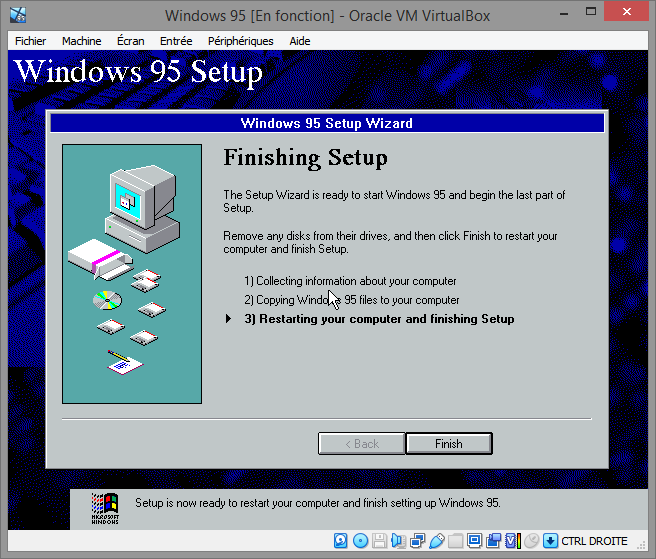Open the Entrée menu
The width and height of the screenshot is (656, 559).
pyautogui.click(x=176, y=41)
